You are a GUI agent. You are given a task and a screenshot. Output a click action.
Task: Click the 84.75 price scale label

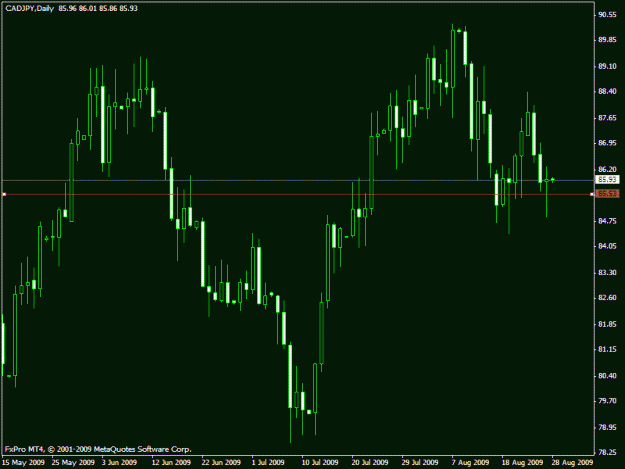tap(607, 221)
